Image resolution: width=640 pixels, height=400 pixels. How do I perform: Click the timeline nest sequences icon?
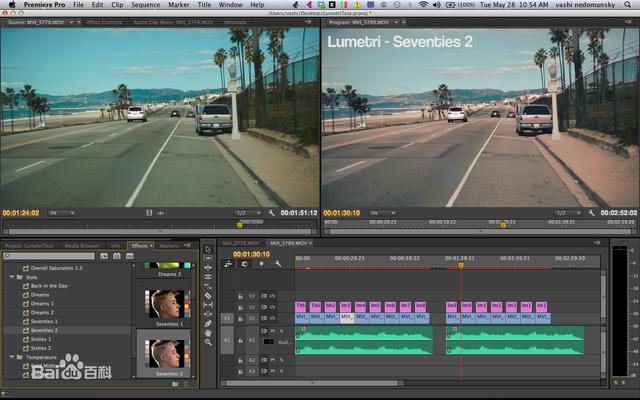228,264
